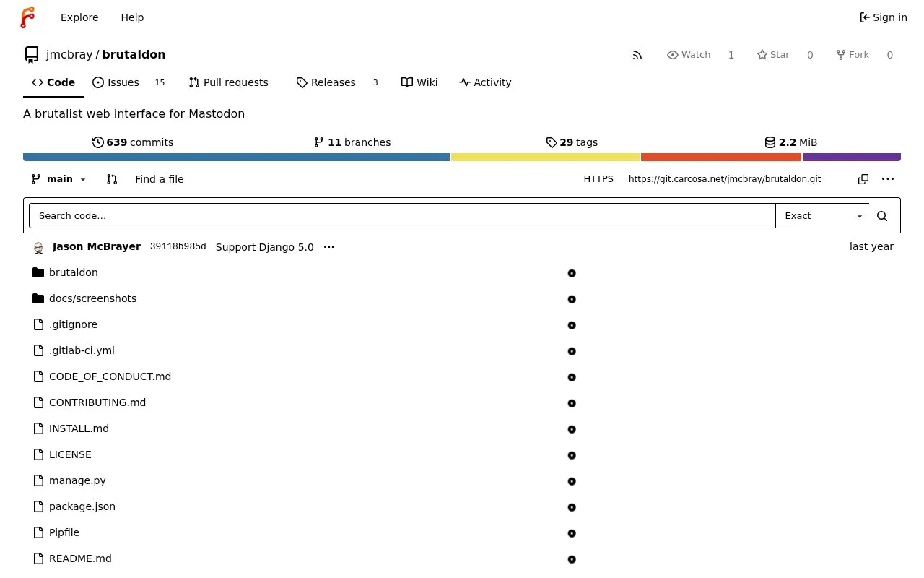View the 11 branches list
The height and width of the screenshot is (578, 924).
click(352, 142)
